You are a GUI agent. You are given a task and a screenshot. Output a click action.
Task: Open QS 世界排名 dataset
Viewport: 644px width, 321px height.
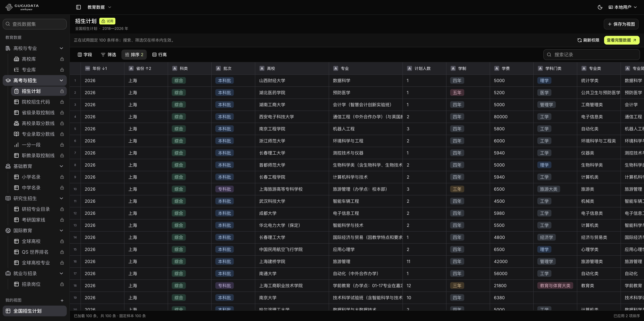coord(39,252)
